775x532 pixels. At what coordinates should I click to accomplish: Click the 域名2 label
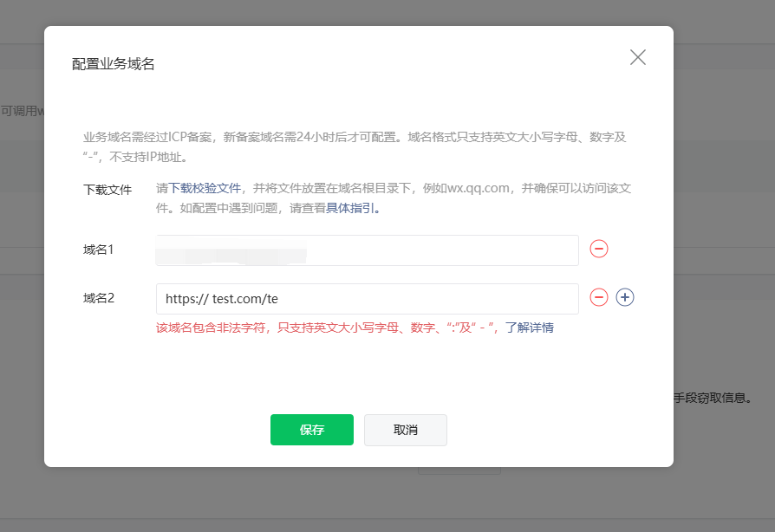point(98,298)
